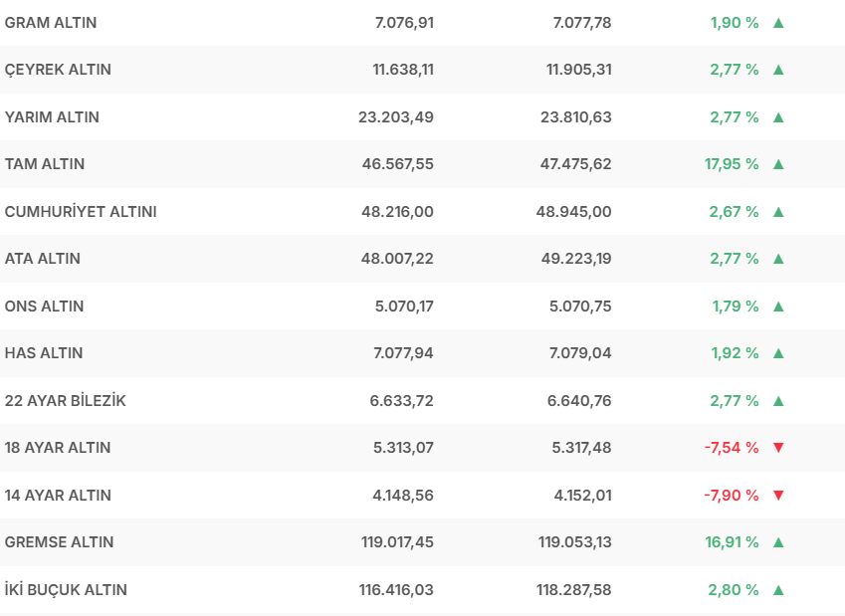Screen dimensions: 845x616
Task: Open the YARIM ALTIN entry
Action: point(52,117)
